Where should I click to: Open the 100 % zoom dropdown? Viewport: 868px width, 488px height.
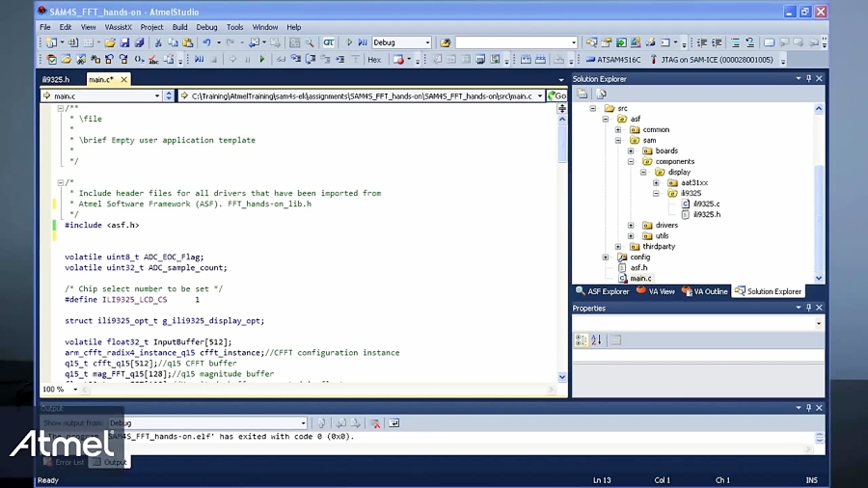coord(75,390)
